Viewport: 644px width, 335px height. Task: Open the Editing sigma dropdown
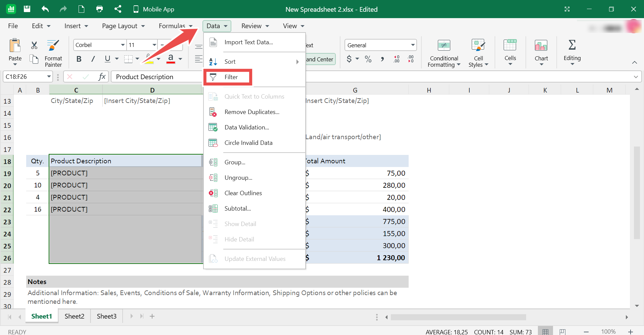pos(572,52)
